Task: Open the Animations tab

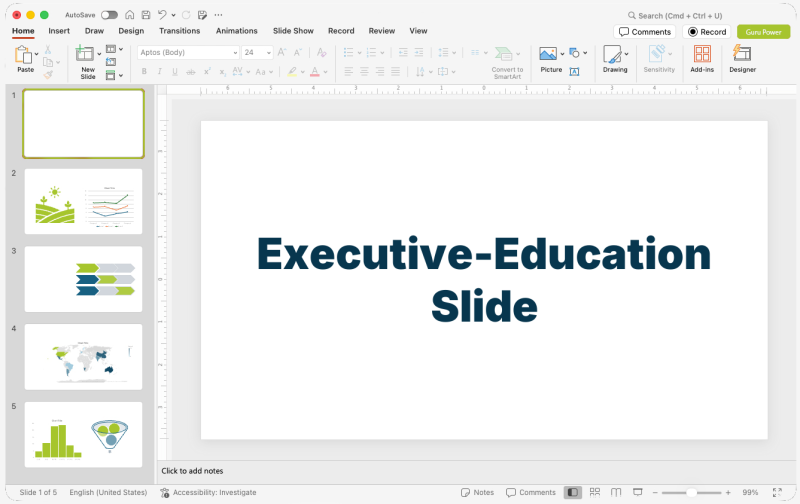Action: pos(237,31)
